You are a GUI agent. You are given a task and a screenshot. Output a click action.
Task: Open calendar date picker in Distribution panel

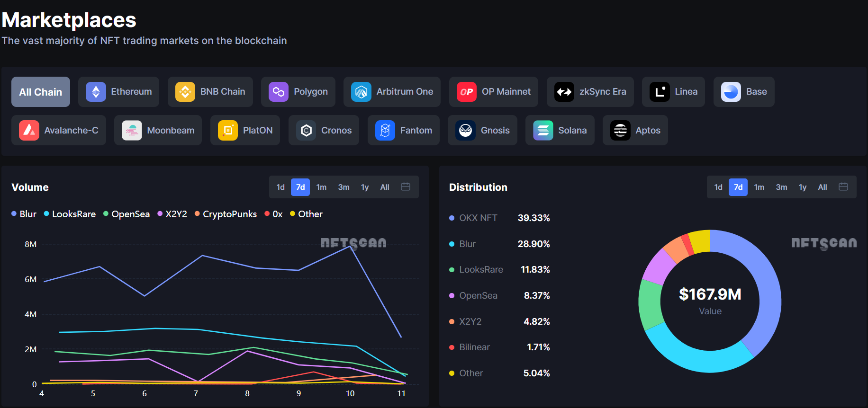coord(843,187)
